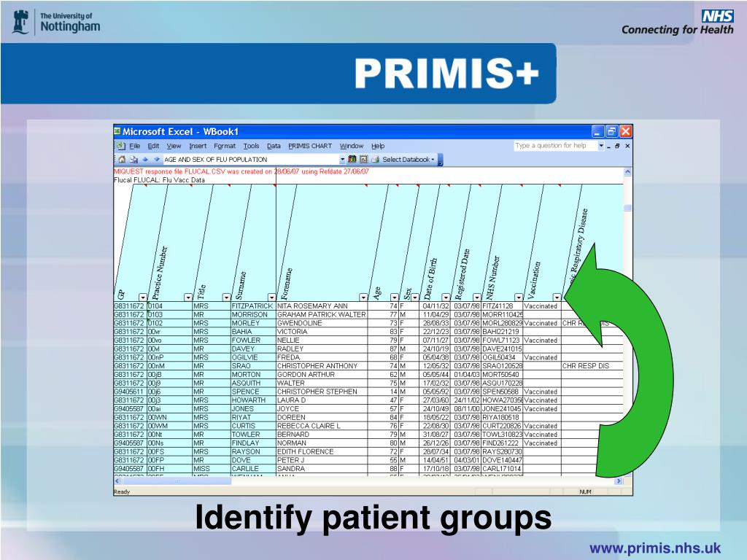Expand the AGE AND SEX OF FLU POPULATION dropdown
The image size is (747, 560).
tap(342, 160)
